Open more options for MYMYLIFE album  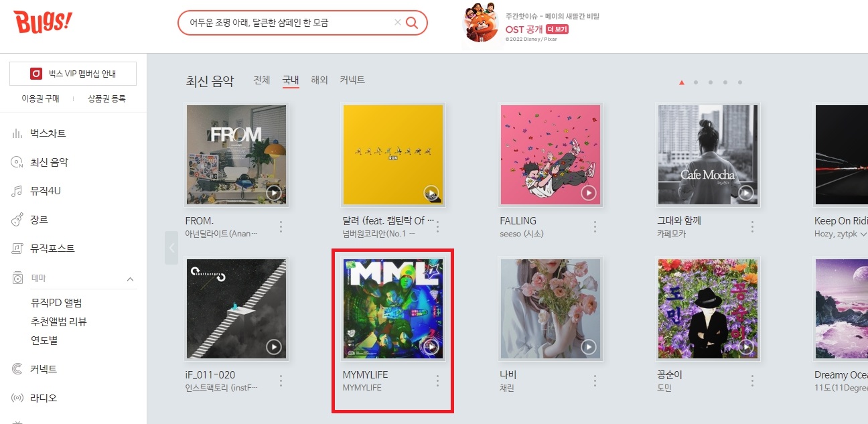(437, 380)
